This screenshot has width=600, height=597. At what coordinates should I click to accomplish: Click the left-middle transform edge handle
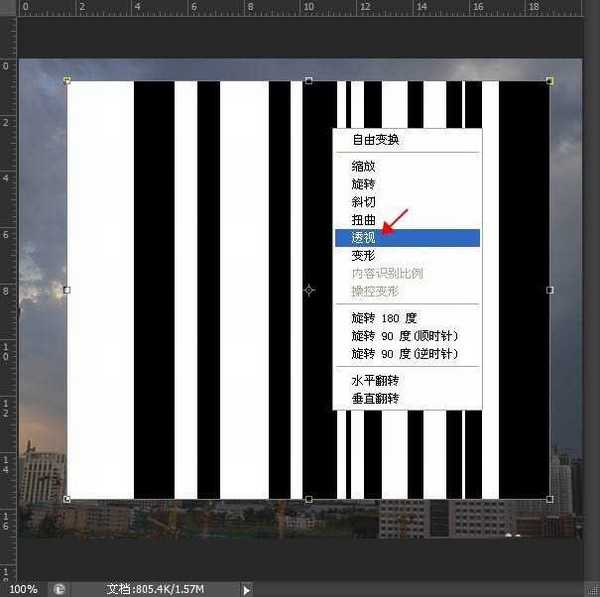pos(67,290)
